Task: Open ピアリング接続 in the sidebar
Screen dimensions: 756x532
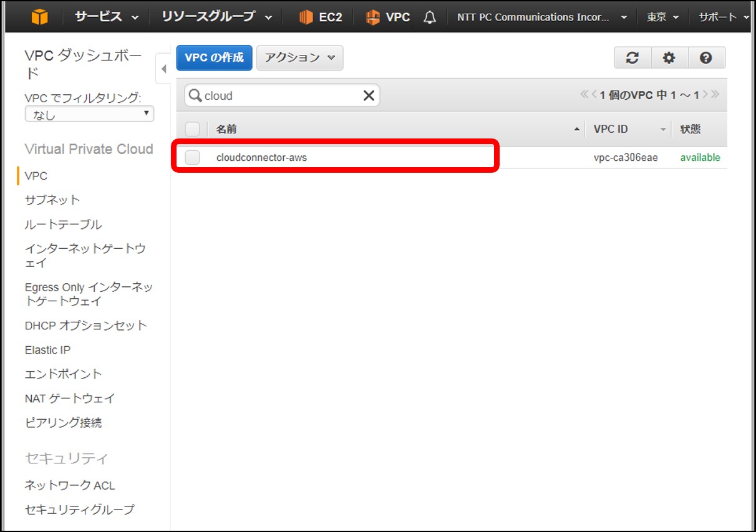Action: (x=63, y=422)
